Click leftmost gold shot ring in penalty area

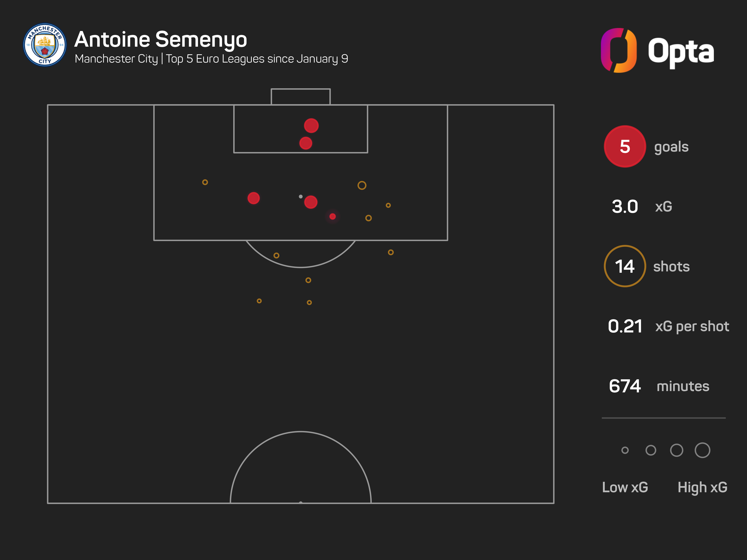[205, 182]
